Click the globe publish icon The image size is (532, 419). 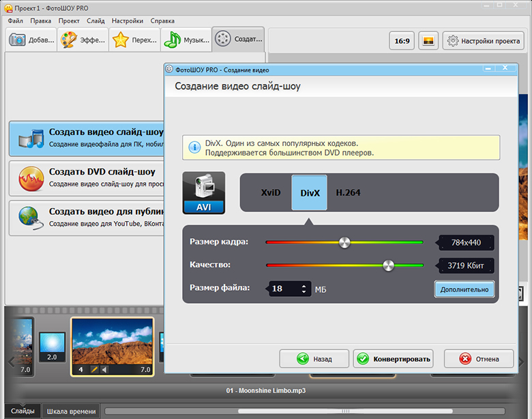coord(31,218)
